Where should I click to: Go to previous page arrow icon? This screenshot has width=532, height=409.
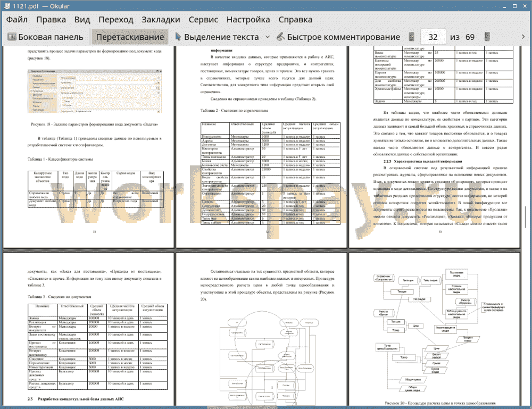coord(412,37)
